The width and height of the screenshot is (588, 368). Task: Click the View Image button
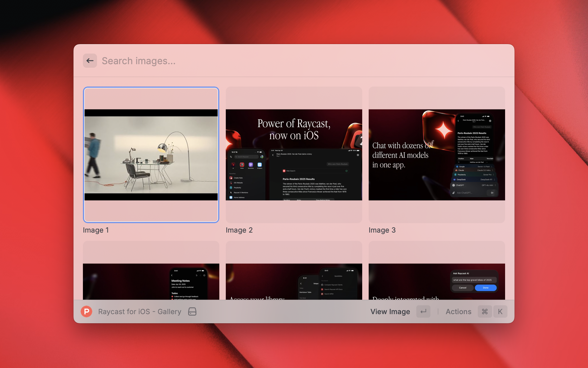tap(390, 311)
